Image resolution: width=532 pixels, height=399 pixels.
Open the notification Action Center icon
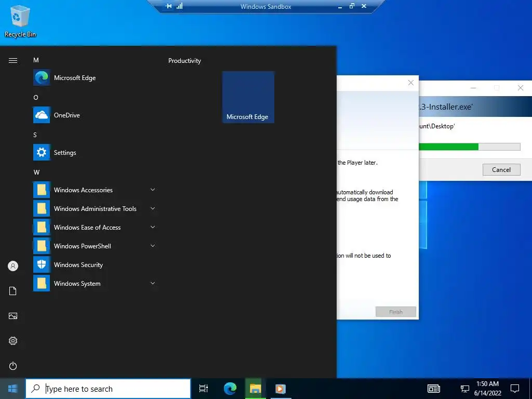tap(515, 389)
